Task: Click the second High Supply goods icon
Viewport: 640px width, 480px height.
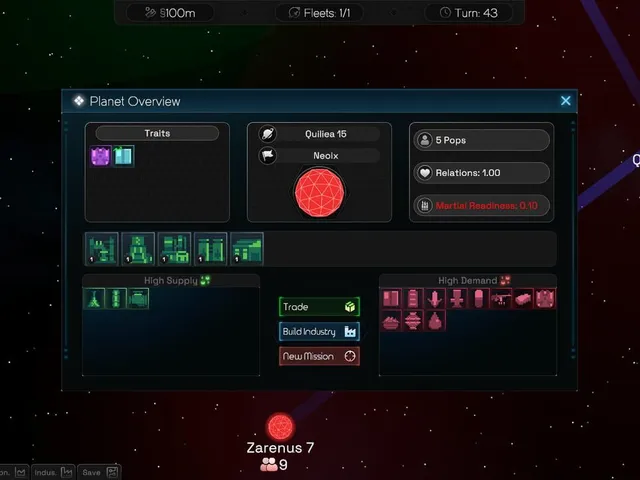Action: pos(116,298)
